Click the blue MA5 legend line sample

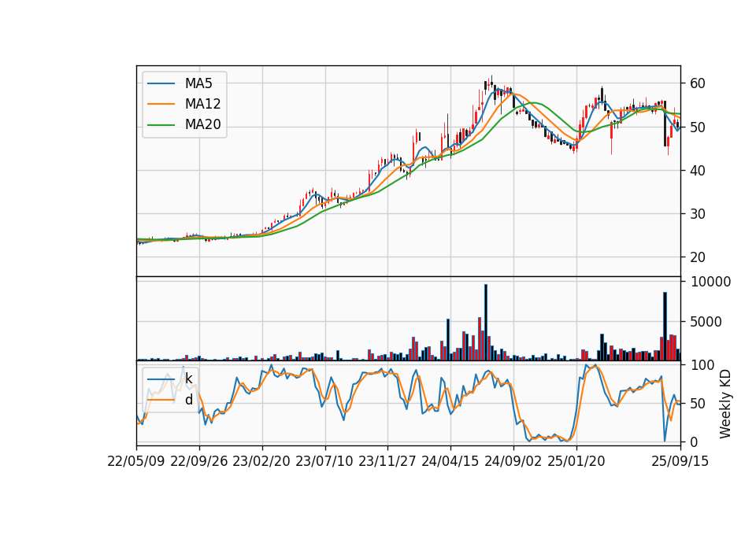coord(161,83)
